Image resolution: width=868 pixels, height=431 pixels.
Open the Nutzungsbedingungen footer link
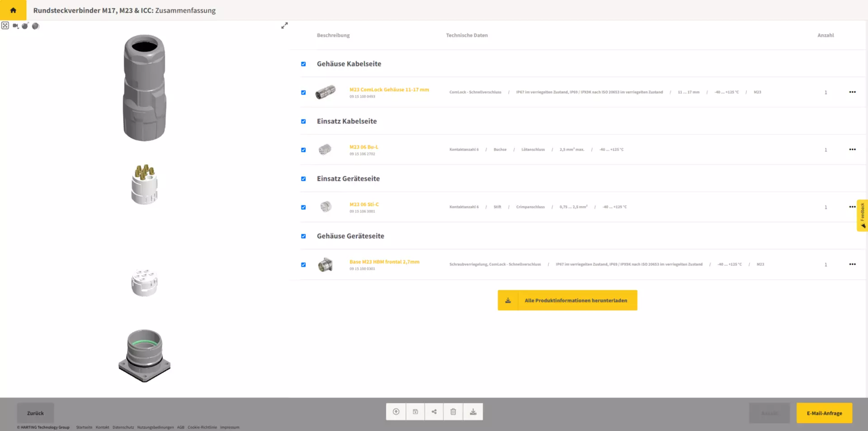coord(155,427)
